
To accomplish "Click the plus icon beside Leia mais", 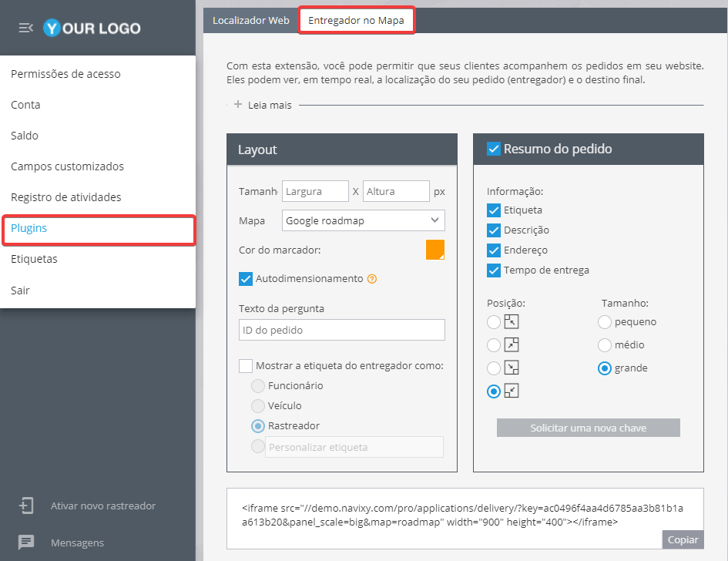I will [238, 105].
